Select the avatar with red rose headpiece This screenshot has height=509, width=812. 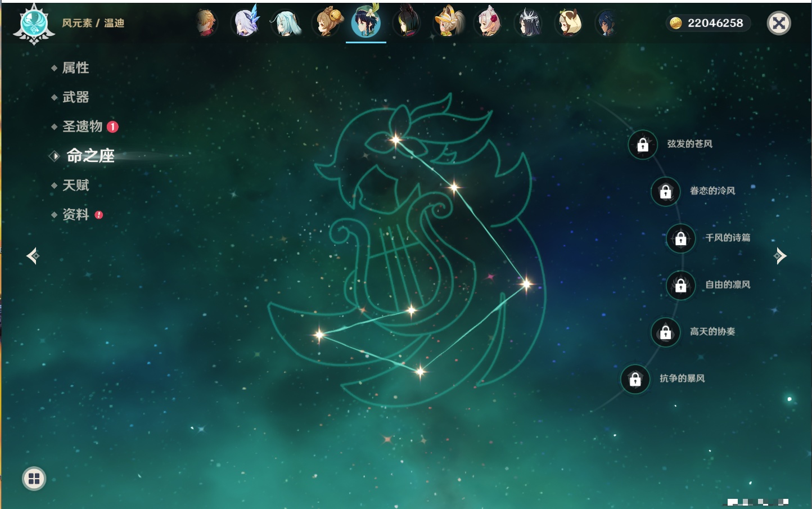click(488, 23)
